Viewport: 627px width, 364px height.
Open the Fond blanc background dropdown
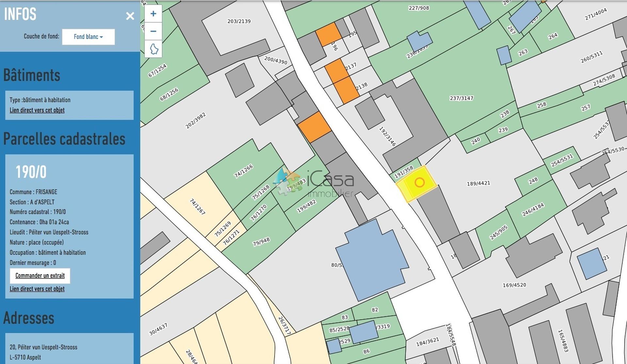coord(88,37)
